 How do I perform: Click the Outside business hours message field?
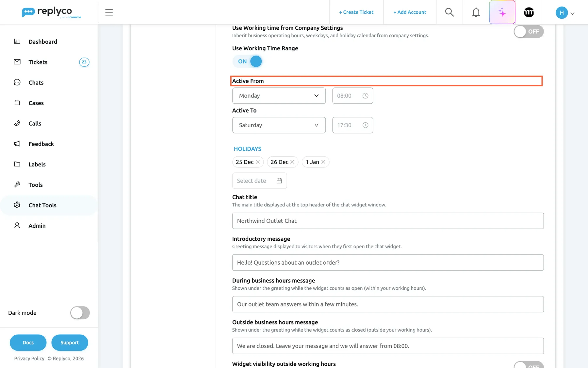pos(388,346)
